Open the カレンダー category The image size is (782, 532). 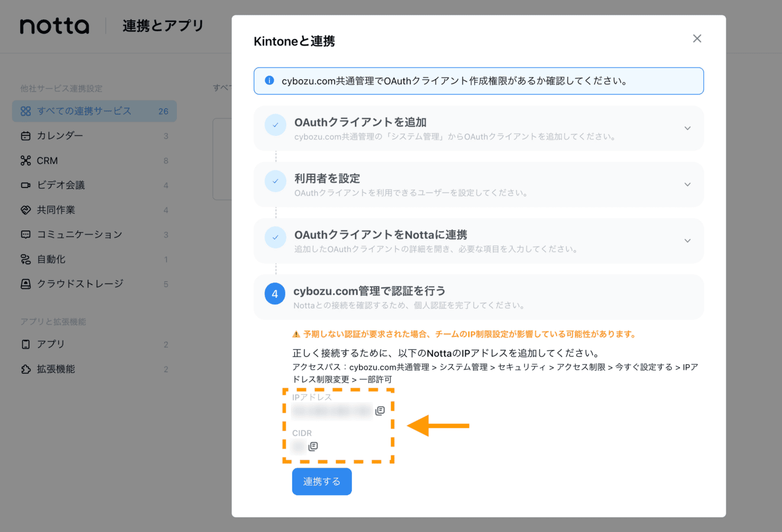click(x=94, y=136)
